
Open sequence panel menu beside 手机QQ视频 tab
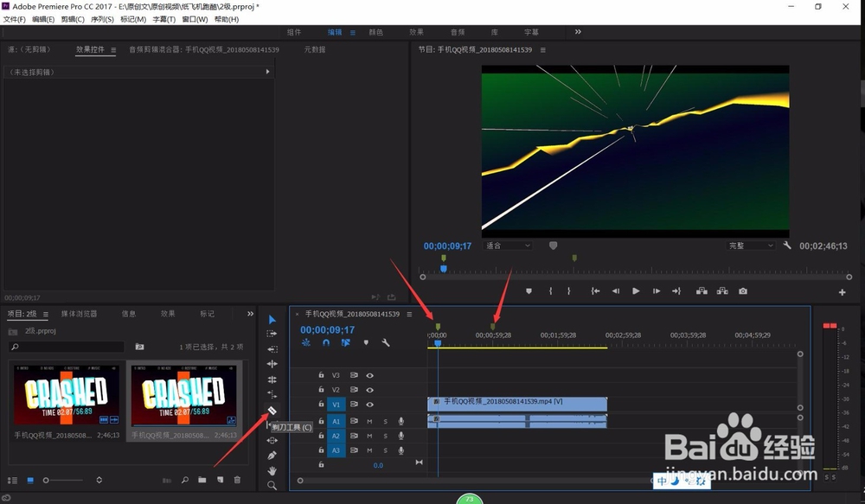tap(409, 315)
